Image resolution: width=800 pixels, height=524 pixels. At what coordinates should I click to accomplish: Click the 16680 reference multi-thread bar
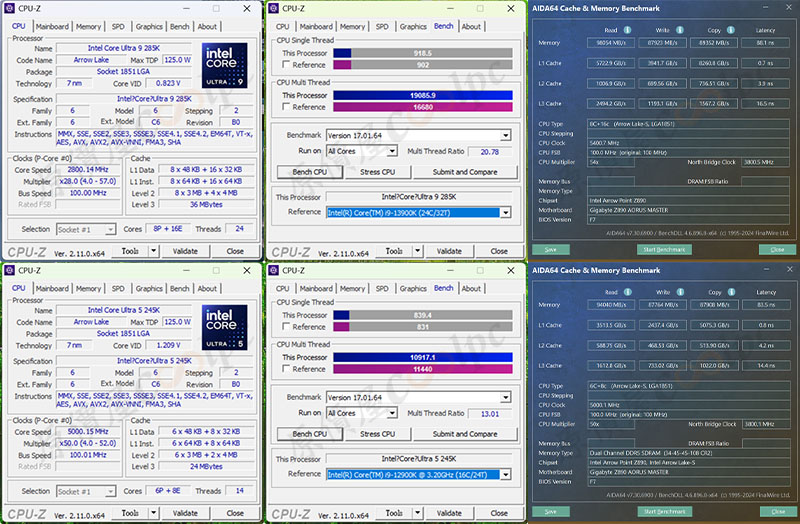423,107
